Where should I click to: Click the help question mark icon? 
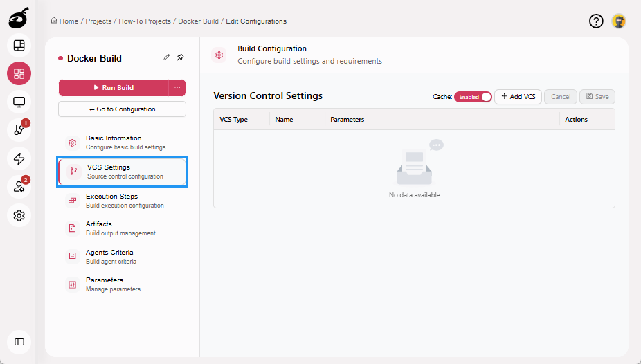point(596,21)
